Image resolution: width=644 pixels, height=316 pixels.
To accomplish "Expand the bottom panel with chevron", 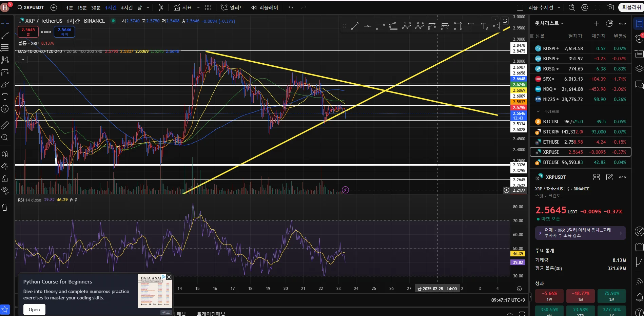I will click(x=509, y=313).
